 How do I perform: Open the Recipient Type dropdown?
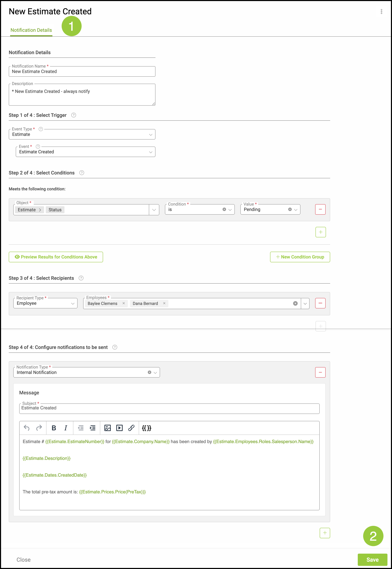coord(73,304)
